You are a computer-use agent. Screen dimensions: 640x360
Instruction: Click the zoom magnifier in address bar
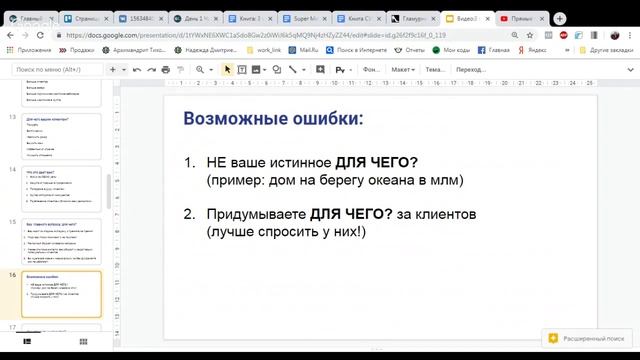pyautogui.click(x=515, y=36)
